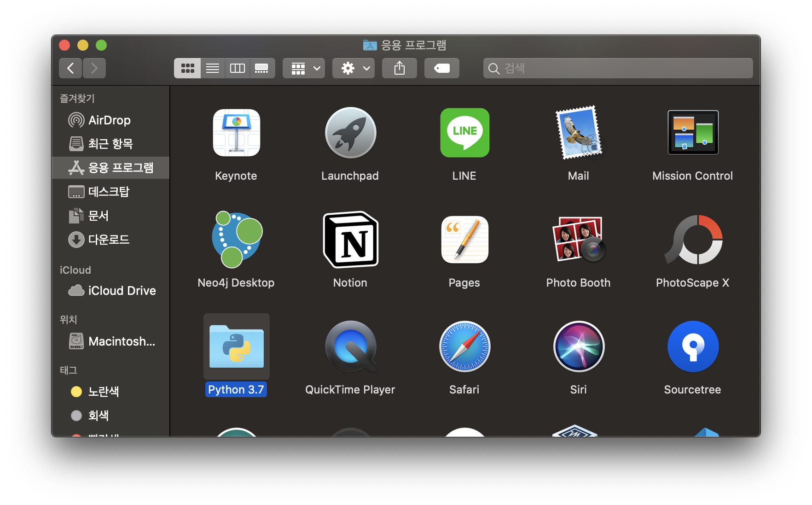Select 응용 프로그램 in the sidebar
812x505 pixels.
[x=110, y=168]
